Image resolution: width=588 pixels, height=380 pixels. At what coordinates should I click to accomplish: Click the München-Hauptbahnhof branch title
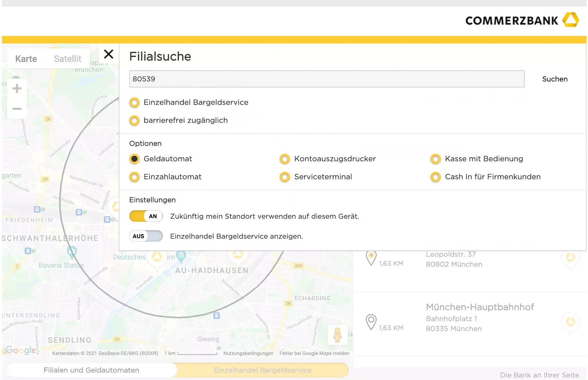(x=480, y=307)
